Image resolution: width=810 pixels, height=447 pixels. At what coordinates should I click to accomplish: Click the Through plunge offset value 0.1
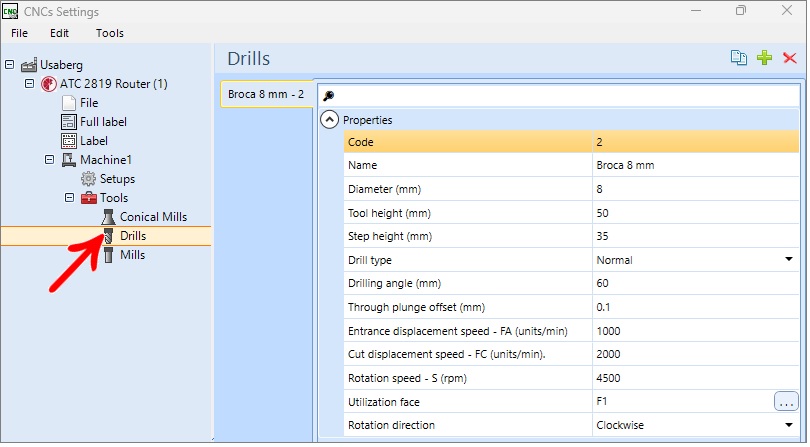(695, 307)
